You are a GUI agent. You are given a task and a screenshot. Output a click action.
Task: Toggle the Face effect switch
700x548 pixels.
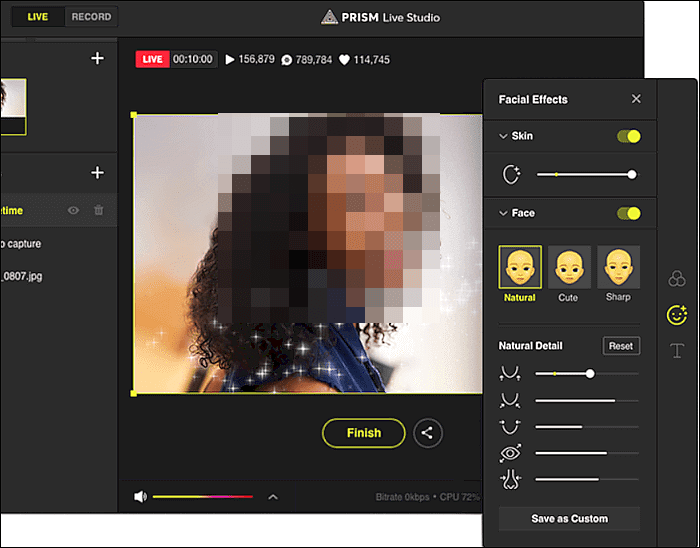click(x=629, y=213)
